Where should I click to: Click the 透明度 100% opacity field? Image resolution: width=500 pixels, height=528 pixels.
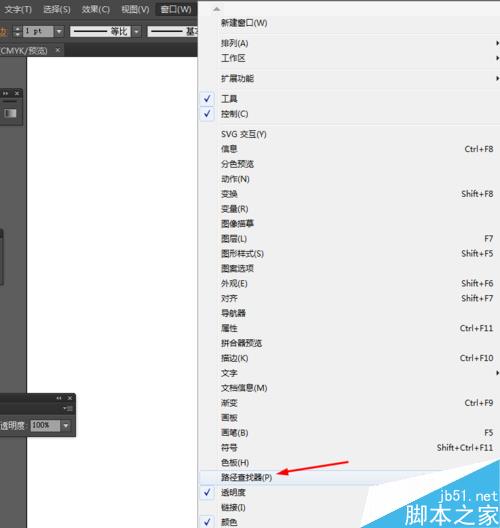(x=45, y=426)
